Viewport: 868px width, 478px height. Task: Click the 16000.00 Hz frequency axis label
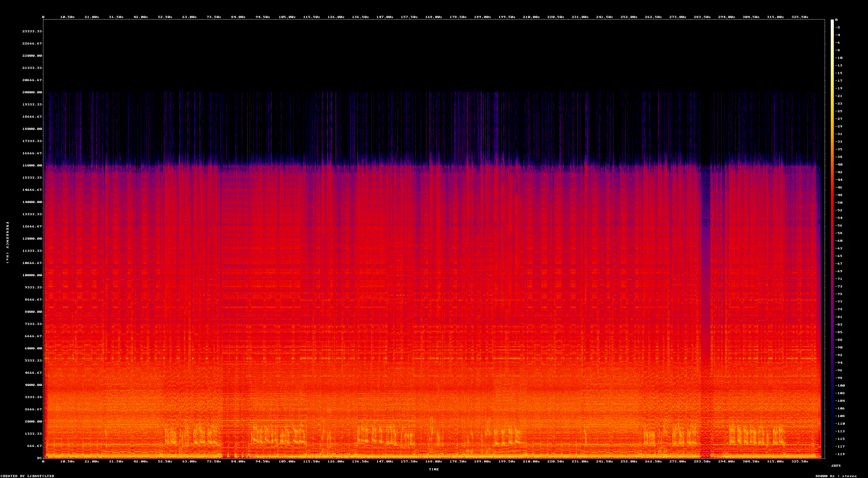(32, 165)
